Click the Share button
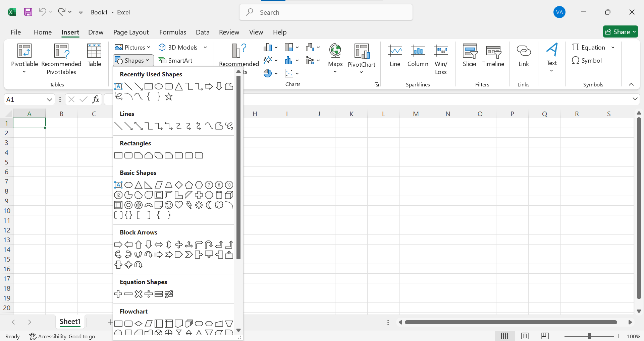Screen dimensions: 644x341 click(x=620, y=31)
